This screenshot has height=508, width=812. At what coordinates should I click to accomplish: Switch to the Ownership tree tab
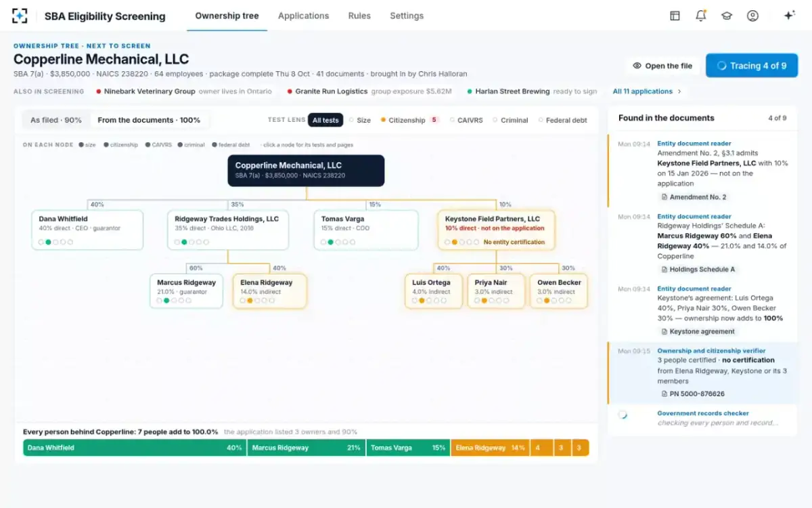tap(227, 16)
